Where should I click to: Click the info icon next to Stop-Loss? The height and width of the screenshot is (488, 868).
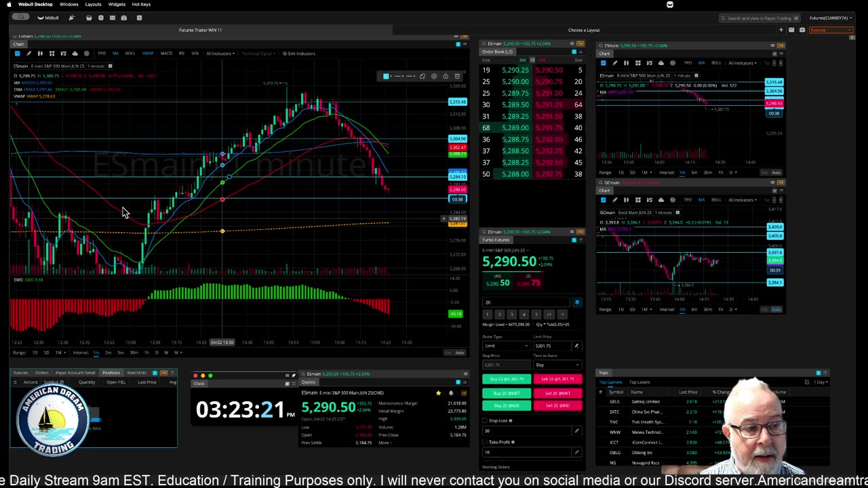coord(511,420)
